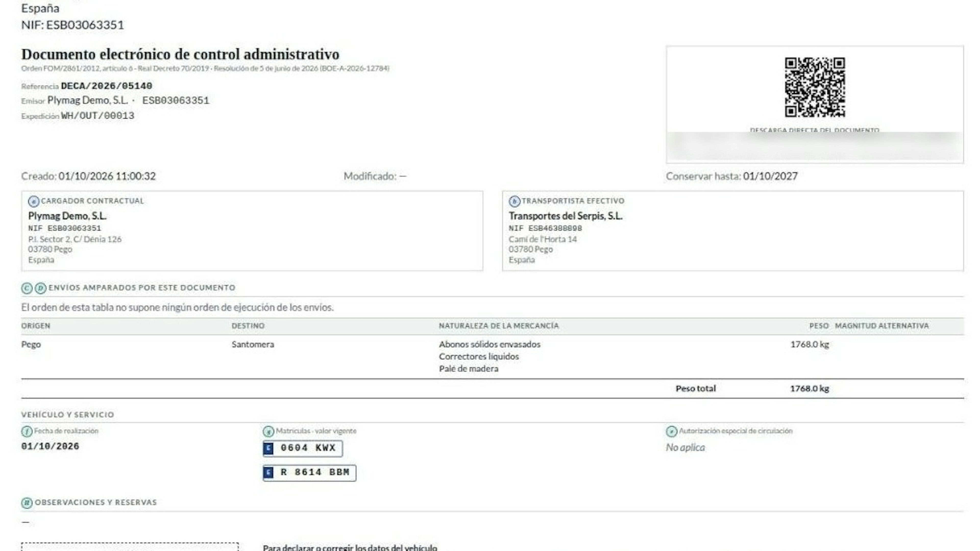Click the document title 'Documento electrónico de control administrativo'
This screenshot has height=551, width=980.
[x=180, y=54]
